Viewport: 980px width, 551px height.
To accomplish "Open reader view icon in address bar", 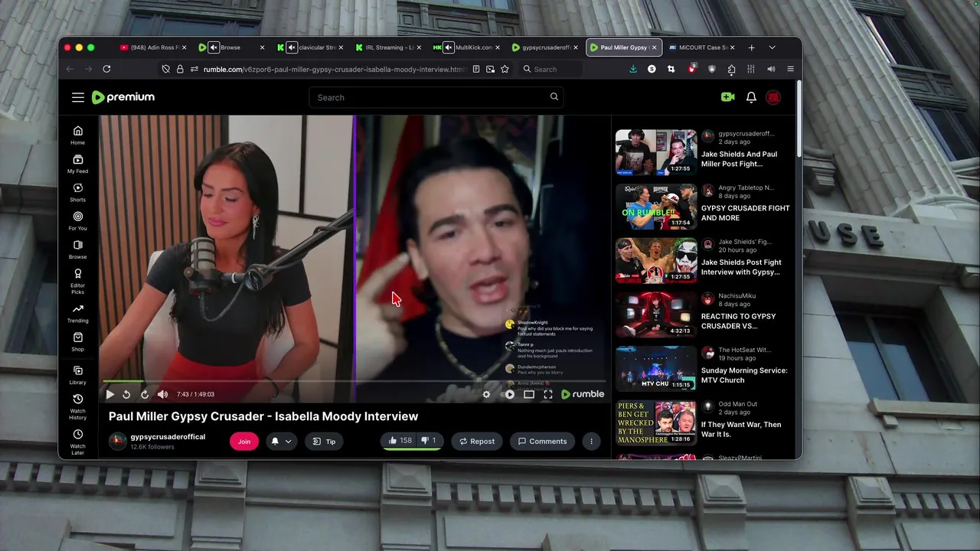I will click(x=475, y=69).
